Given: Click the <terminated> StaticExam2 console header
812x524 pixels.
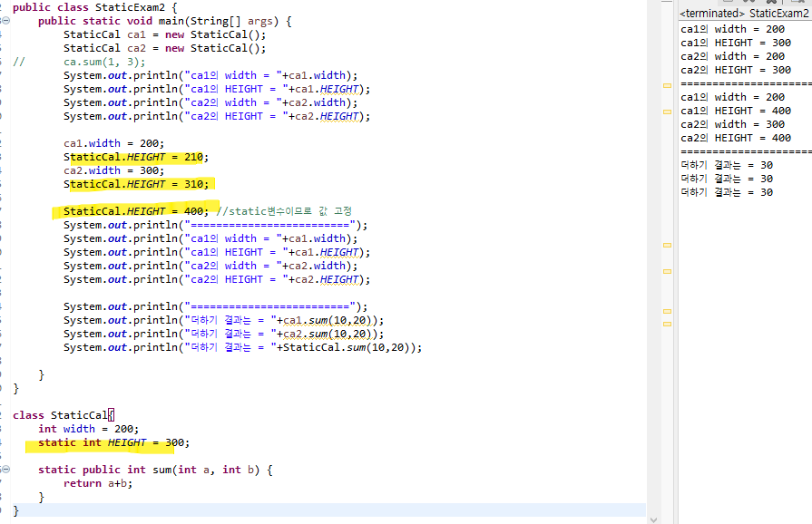Looking at the screenshot, I should click(x=744, y=13).
